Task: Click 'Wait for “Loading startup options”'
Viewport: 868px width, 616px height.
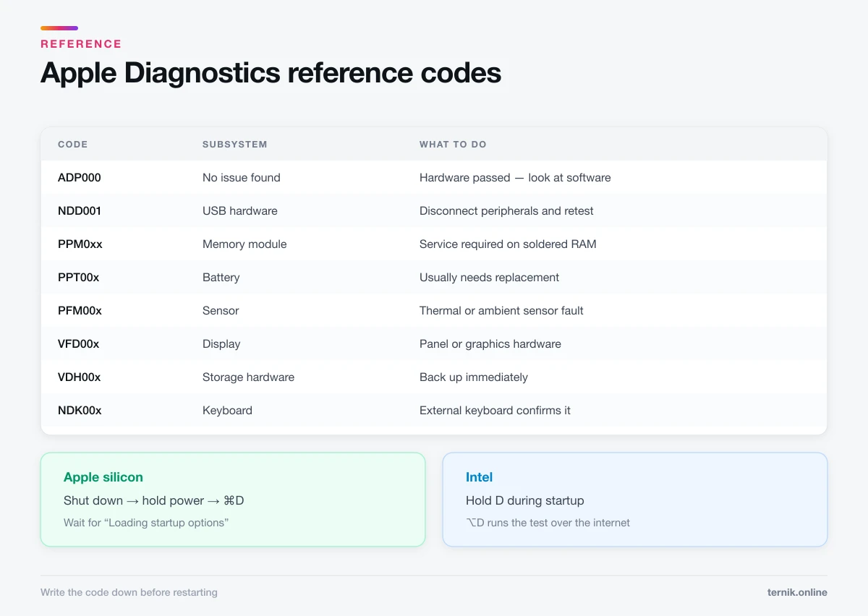Action: point(146,523)
